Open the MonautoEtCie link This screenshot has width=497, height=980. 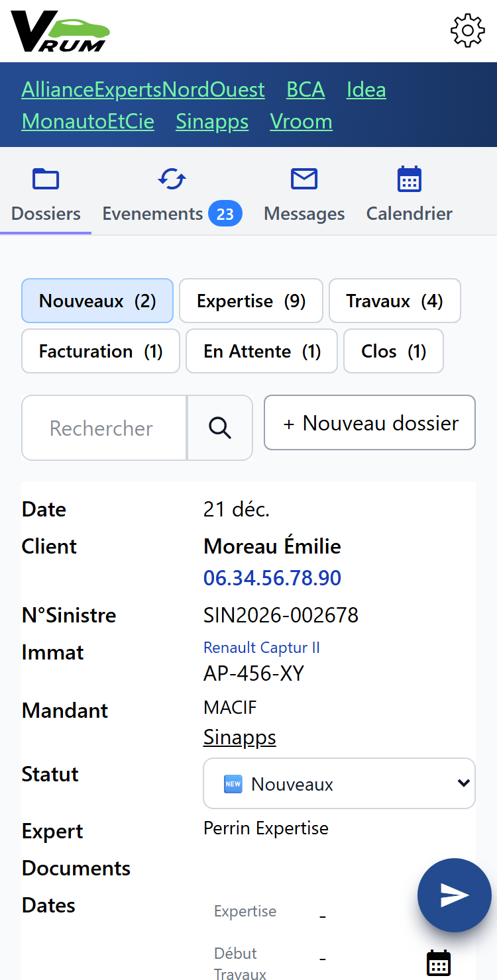coord(88,121)
